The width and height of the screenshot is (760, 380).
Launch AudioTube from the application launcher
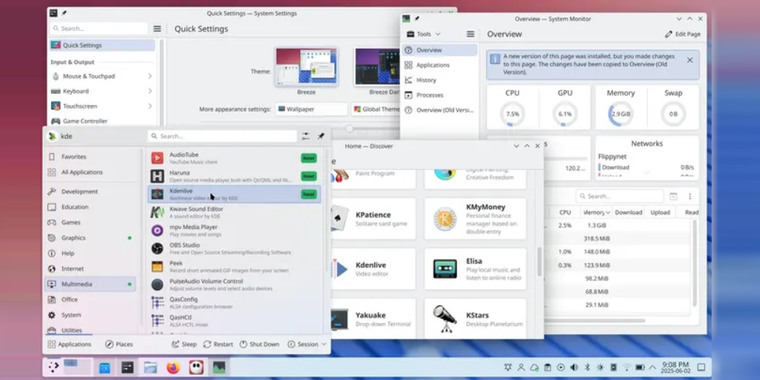[x=234, y=158]
